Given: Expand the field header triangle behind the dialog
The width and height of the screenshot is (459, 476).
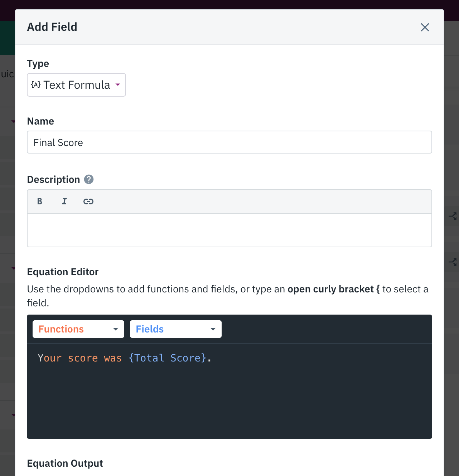Looking at the screenshot, I should pyautogui.click(x=13, y=122).
